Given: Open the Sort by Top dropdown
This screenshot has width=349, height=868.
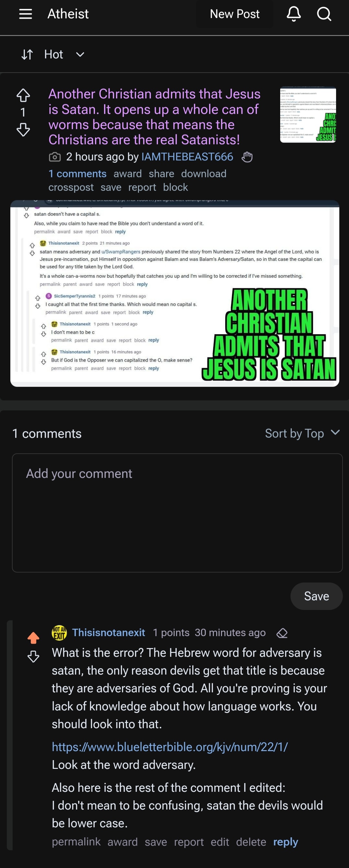Looking at the screenshot, I should pos(302,433).
